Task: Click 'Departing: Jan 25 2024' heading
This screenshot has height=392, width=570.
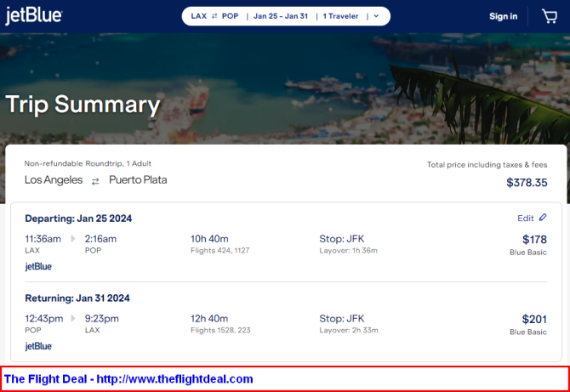Action: (78, 219)
